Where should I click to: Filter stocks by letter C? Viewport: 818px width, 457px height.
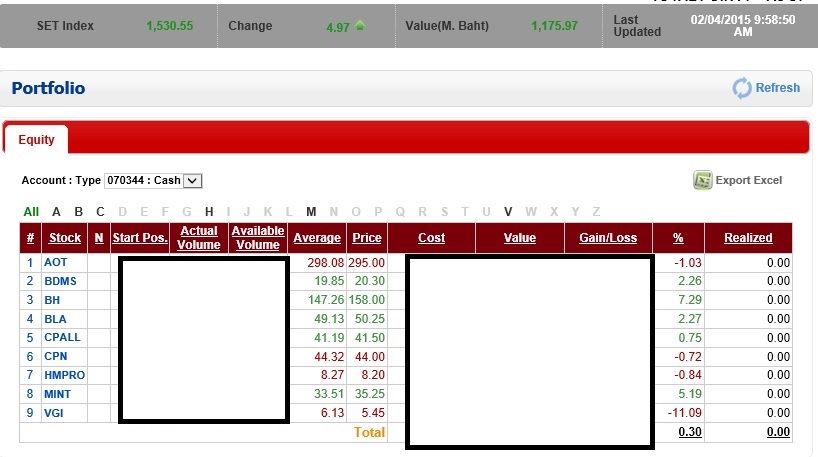100,212
